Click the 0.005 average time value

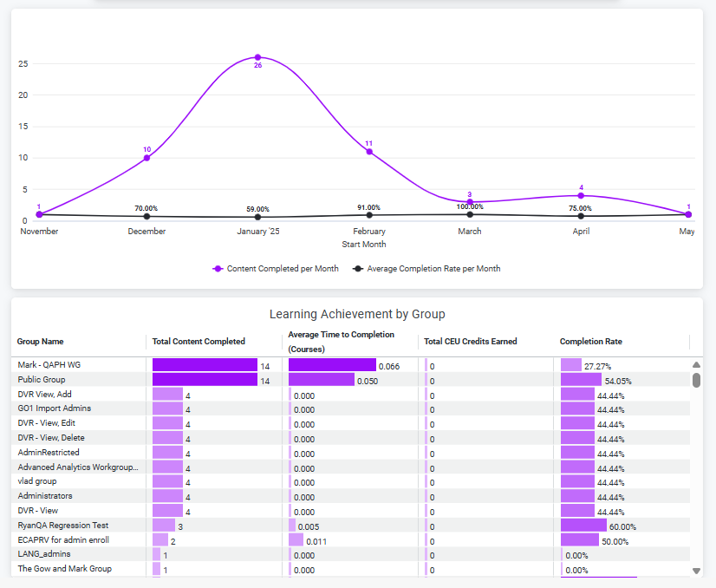coord(309,526)
